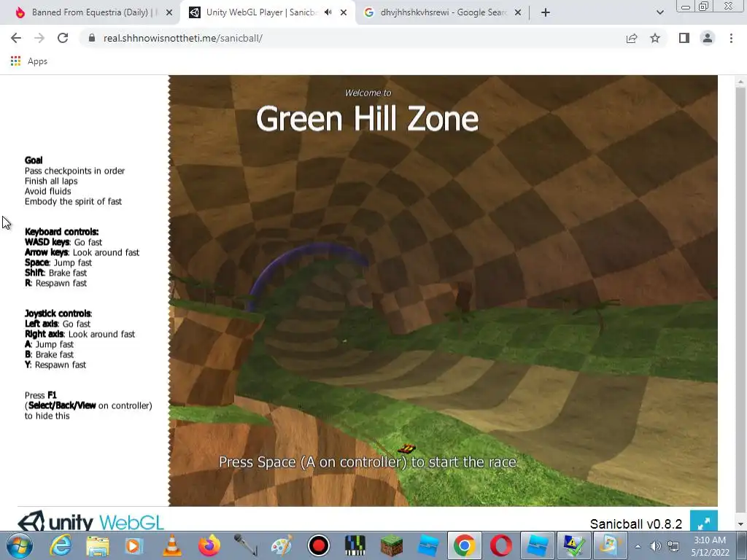This screenshot has height=560, width=747.
Task: Click the 'Keyboard controls:' heading
Action: click(61, 232)
